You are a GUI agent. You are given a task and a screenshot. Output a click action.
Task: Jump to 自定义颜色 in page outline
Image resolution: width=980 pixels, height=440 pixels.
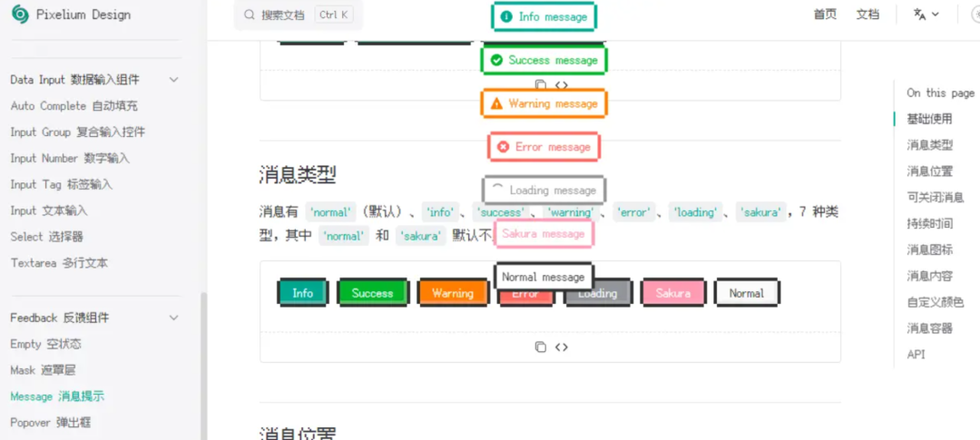935,302
